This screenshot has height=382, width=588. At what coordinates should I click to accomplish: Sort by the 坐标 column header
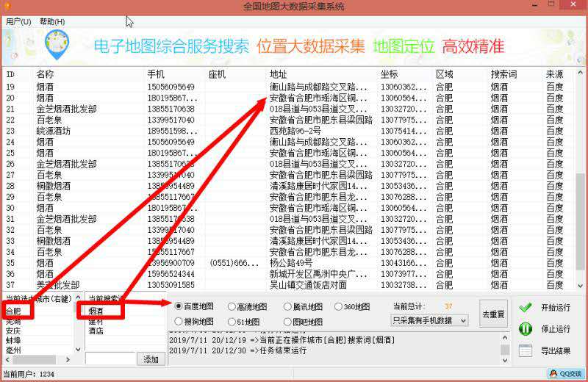(390, 74)
